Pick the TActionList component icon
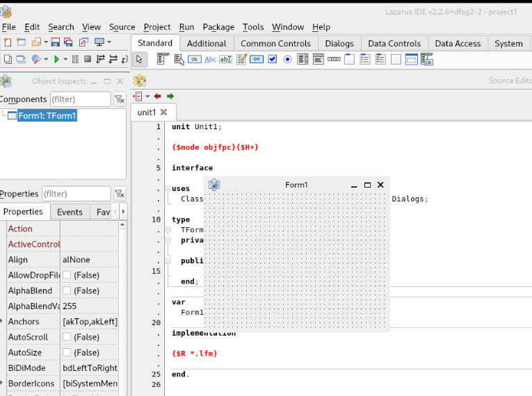This screenshot has height=396, width=532. [x=427, y=59]
